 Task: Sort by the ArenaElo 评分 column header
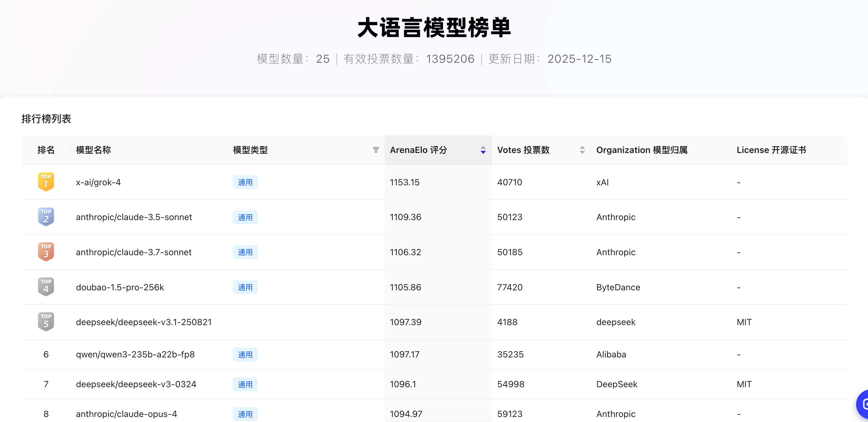click(x=418, y=150)
